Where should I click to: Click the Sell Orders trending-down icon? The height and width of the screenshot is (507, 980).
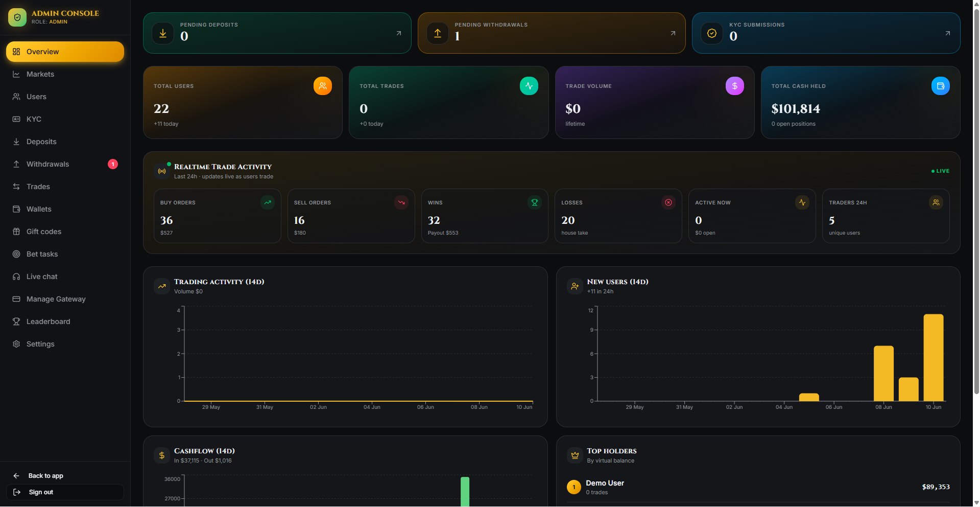pyautogui.click(x=401, y=202)
